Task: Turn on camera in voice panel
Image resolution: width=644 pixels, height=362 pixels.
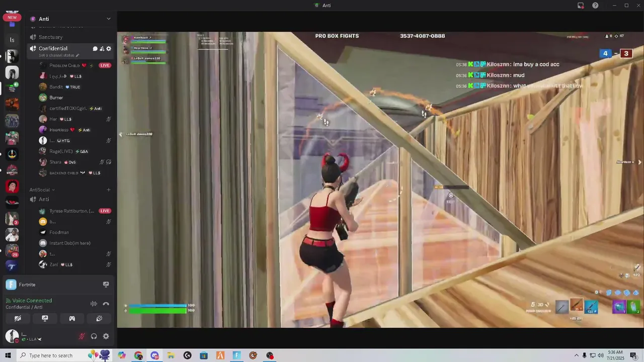Action: (18, 318)
